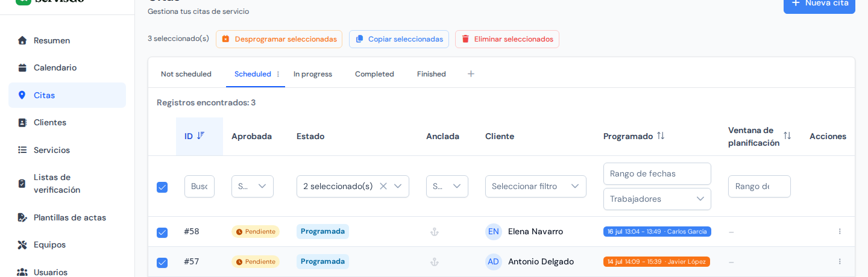Viewport: 868px width, 277px height.
Task: Open the three-dot actions menu for appointment #58
Action: (x=840, y=231)
